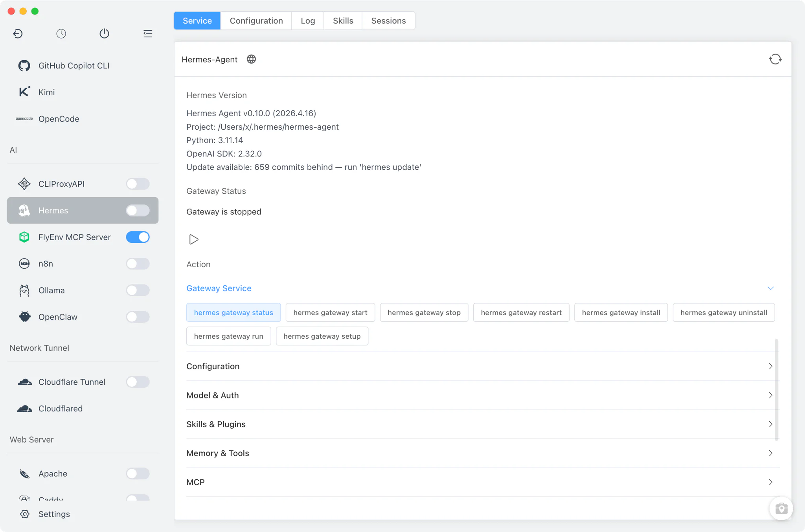This screenshot has width=805, height=532.
Task: Click the n8n icon
Action: 24,264
